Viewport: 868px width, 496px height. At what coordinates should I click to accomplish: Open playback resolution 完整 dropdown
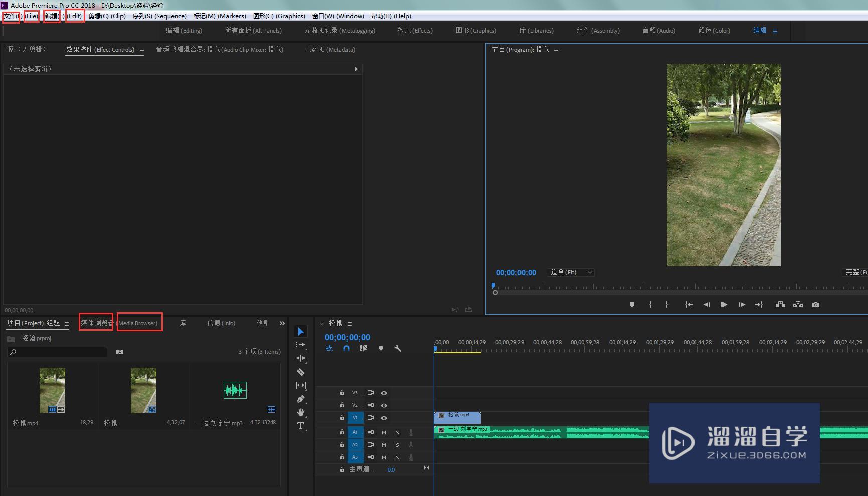click(856, 272)
